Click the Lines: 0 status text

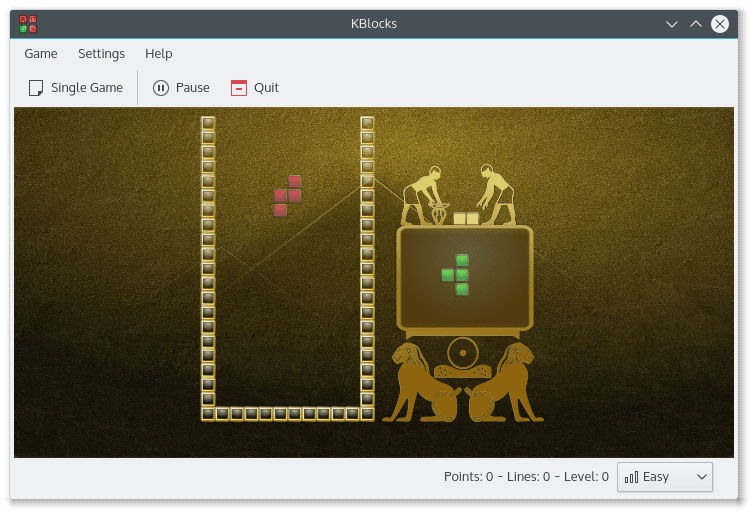[528, 477]
